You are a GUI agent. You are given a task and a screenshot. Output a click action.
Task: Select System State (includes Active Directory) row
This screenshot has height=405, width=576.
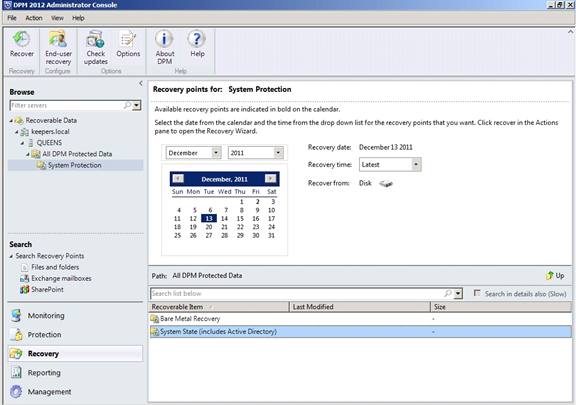click(360, 331)
